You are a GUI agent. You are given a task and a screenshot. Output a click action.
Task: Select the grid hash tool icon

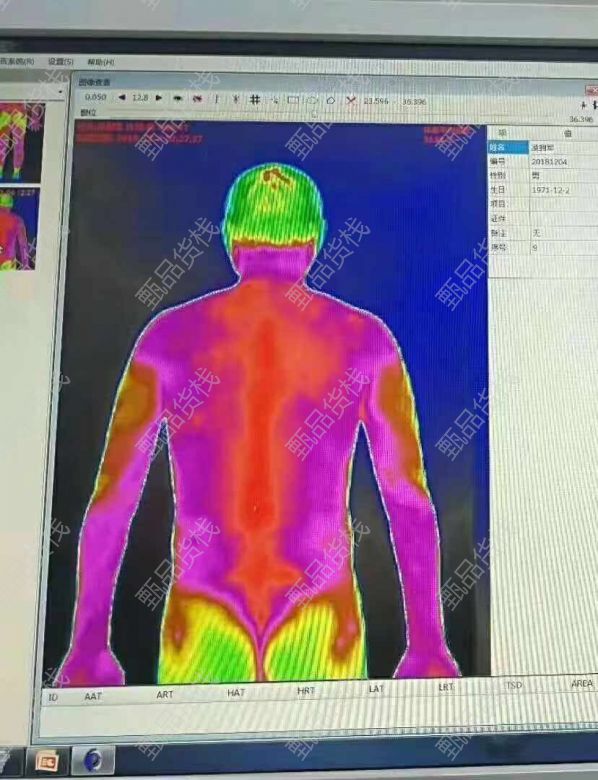(x=255, y=99)
